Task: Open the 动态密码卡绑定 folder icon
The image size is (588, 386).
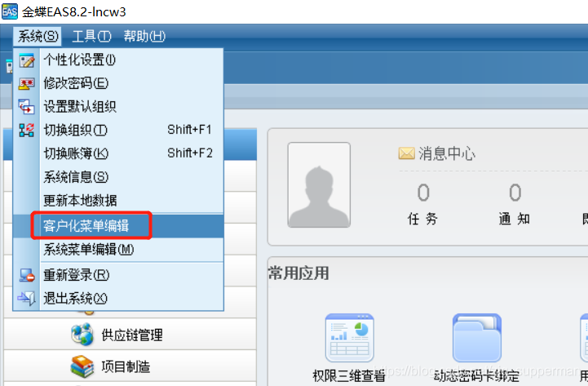Action: click(477, 338)
